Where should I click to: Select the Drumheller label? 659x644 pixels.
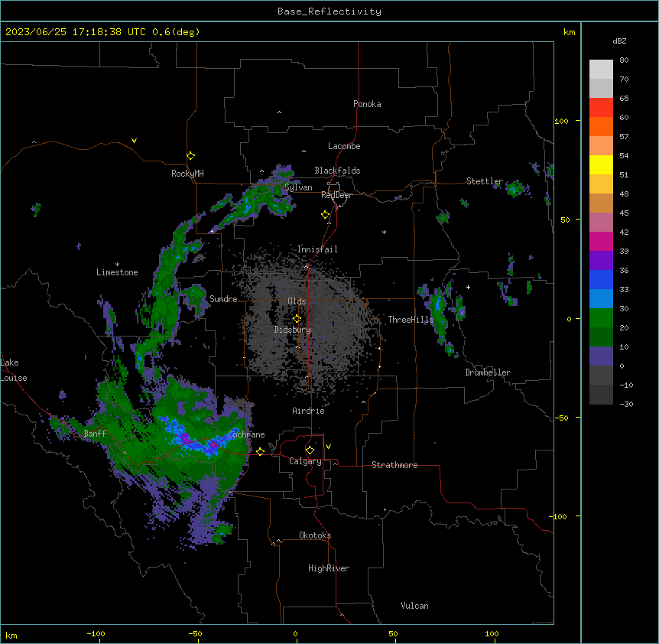(x=488, y=372)
